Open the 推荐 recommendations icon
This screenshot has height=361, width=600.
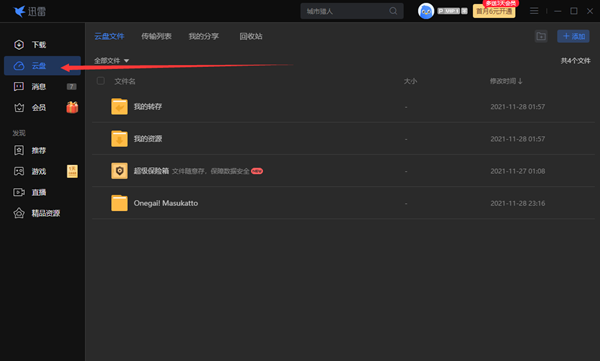(x=19, y=150)
